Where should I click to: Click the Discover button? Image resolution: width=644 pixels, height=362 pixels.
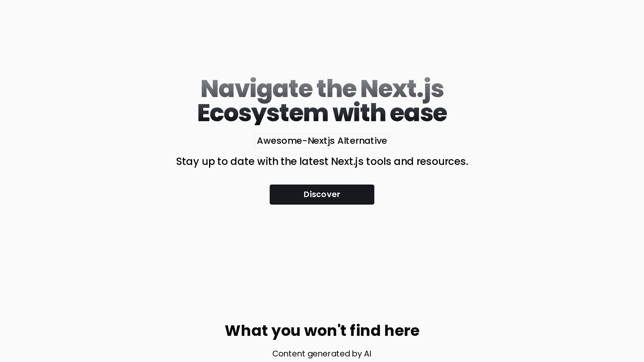[322, 195]
